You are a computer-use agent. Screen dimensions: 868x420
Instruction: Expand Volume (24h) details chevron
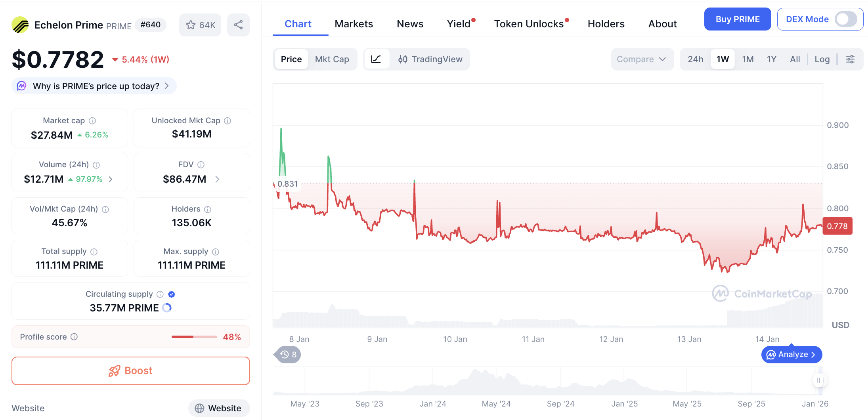point(111,179)
